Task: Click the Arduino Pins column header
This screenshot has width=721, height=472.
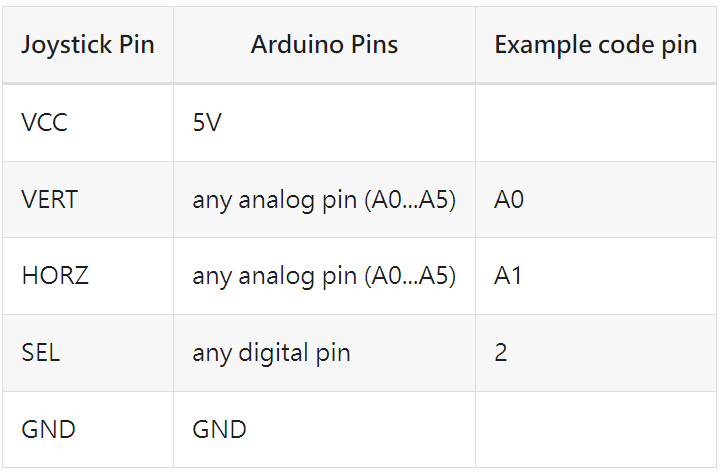Action: click(x=324, y=45)
